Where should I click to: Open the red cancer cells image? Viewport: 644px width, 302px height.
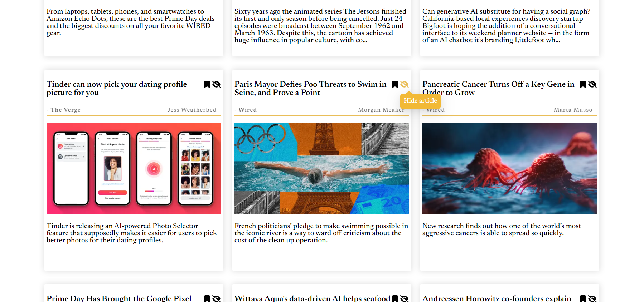(x=509, y=168)
